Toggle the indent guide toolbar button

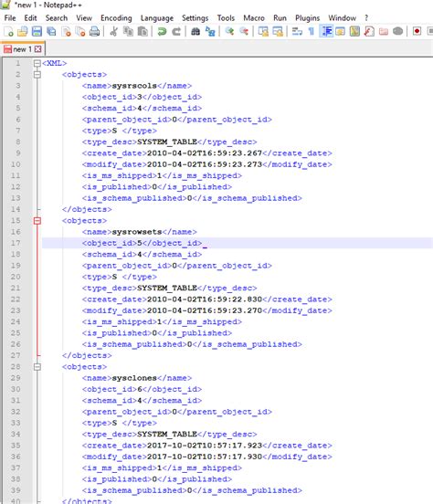click(x=326, y=31)
